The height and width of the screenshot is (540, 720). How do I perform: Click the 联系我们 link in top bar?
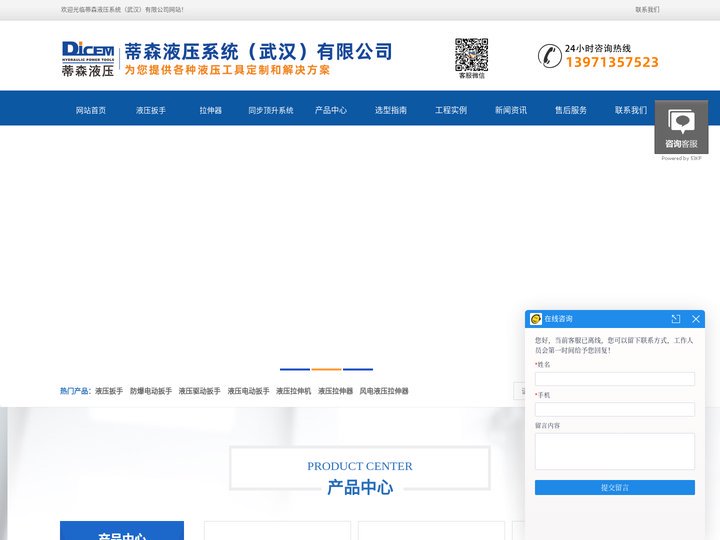click(647, 10)
